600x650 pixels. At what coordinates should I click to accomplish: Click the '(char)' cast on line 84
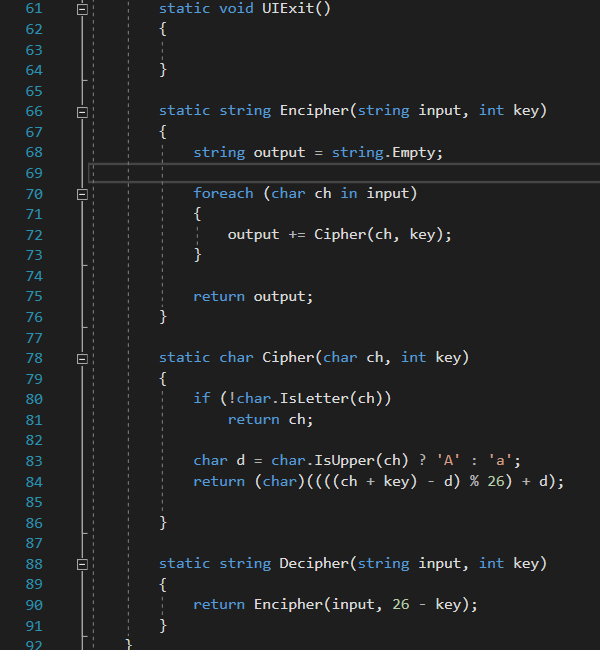[x=279, y=481]
